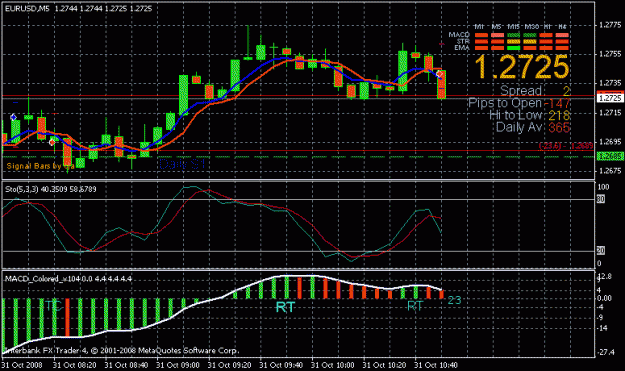Click the 31 Oct 09:20 time label
This screenshot has height=371, width=625.
tap(229, 365)
